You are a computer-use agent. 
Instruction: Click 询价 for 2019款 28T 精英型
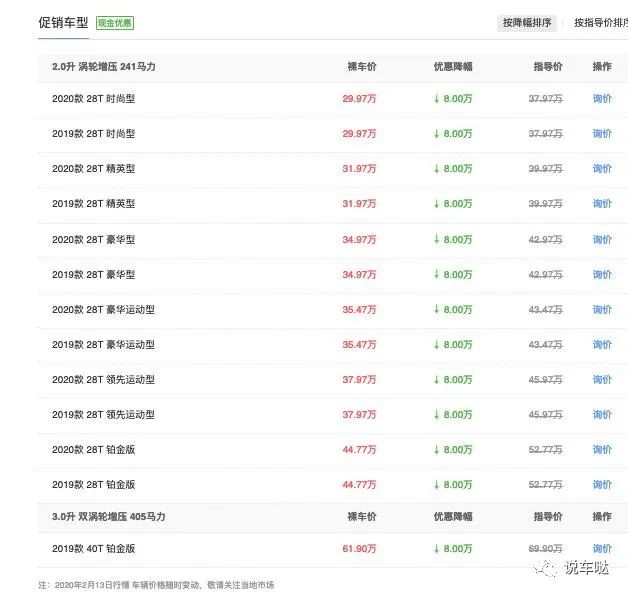[x=602, y=203]
